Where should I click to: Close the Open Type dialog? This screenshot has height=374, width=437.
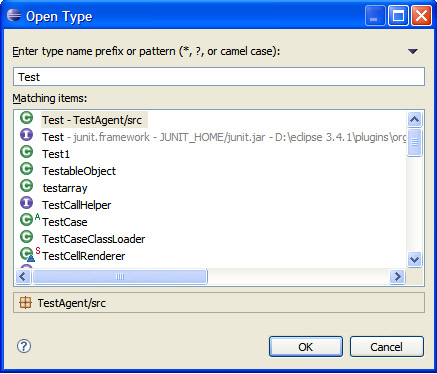(421, 16)
